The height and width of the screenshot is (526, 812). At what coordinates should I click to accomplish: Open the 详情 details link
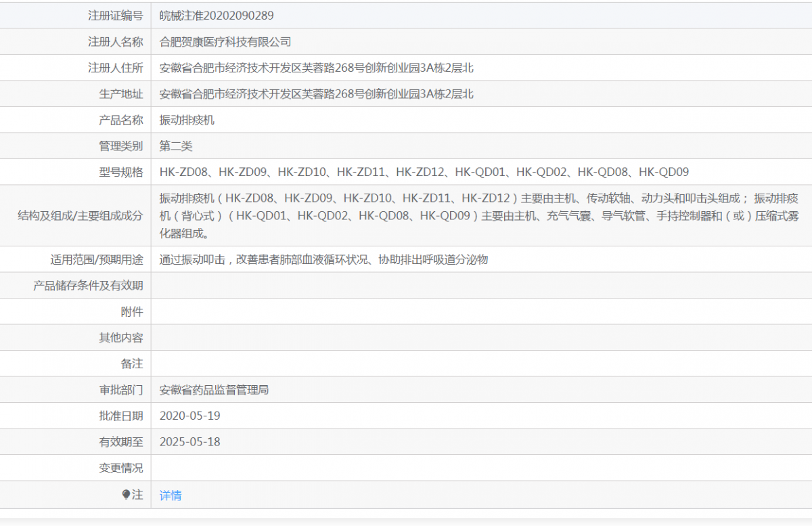point(171,495)
